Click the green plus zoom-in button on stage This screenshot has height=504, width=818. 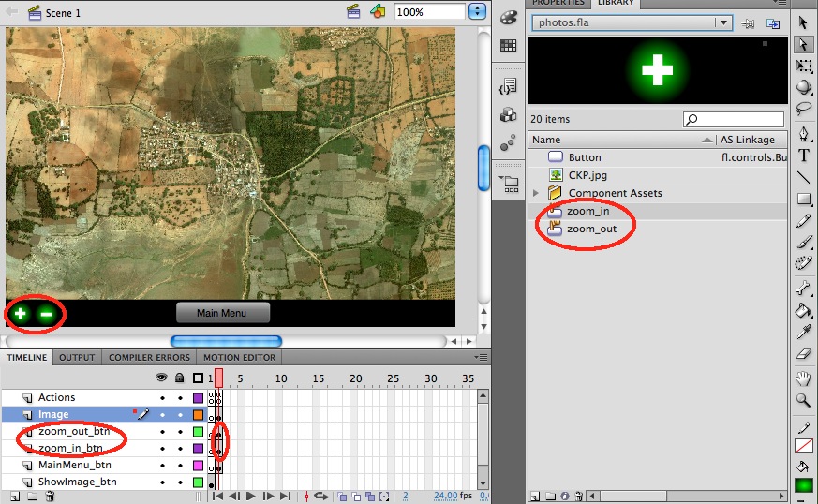[x=21, y=314]
